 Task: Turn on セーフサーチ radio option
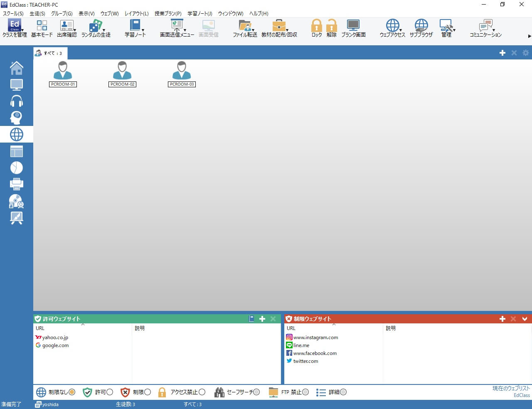tap(256, 392)
